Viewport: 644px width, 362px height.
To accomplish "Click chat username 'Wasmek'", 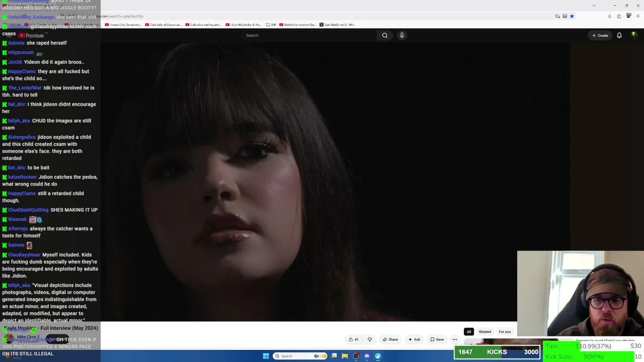I will 18,220.
